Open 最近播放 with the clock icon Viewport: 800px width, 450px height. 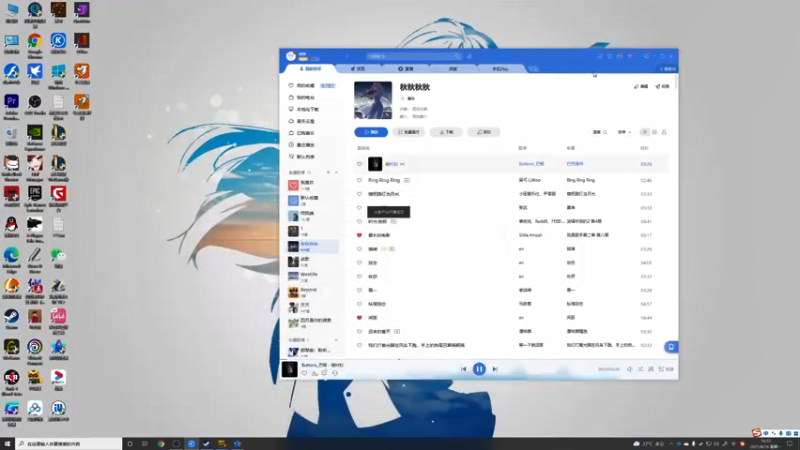click(x=306, y=145)
